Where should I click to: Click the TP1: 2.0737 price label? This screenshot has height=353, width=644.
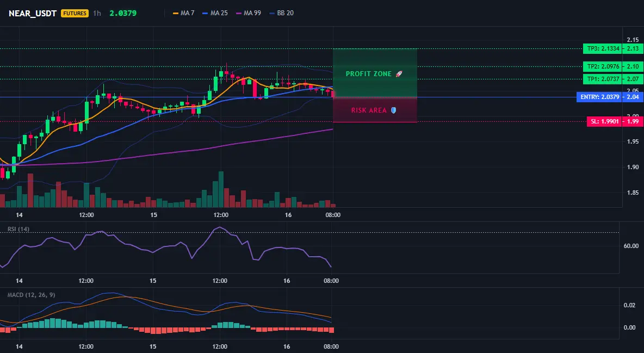coord(602,79)
